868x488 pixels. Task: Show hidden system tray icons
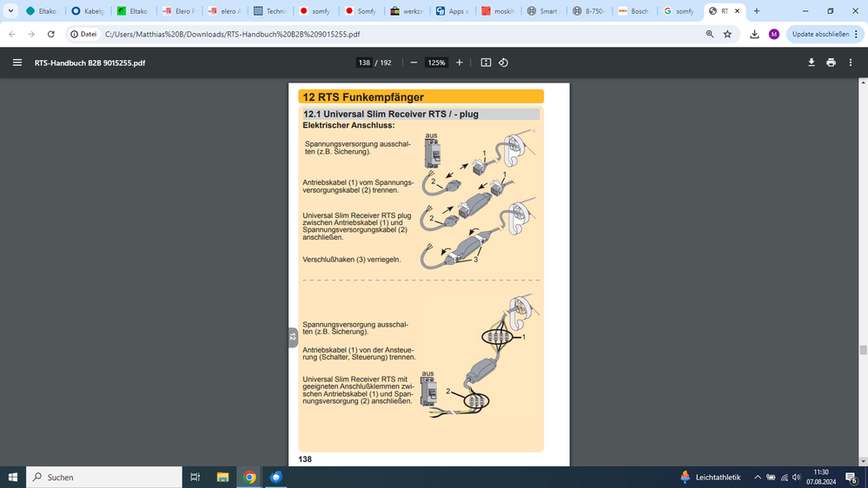(757, 478)
